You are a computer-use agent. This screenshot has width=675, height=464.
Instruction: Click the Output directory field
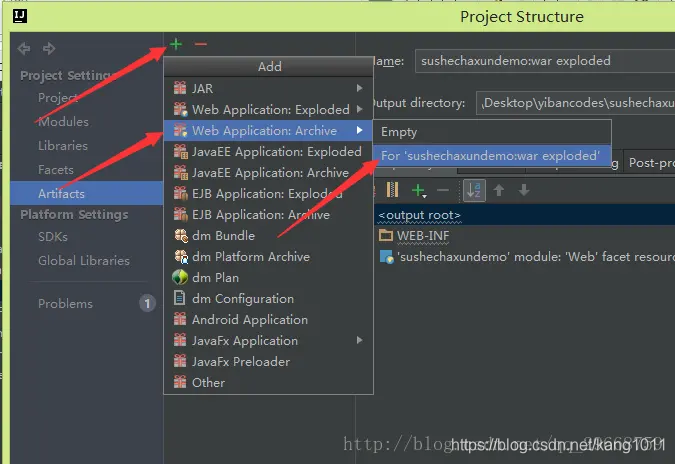[x=576, y=103]
